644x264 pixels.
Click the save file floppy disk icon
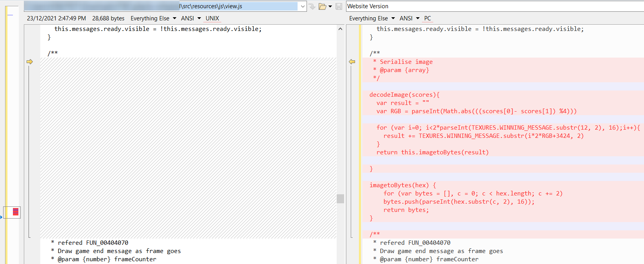(x=339, y=7)
